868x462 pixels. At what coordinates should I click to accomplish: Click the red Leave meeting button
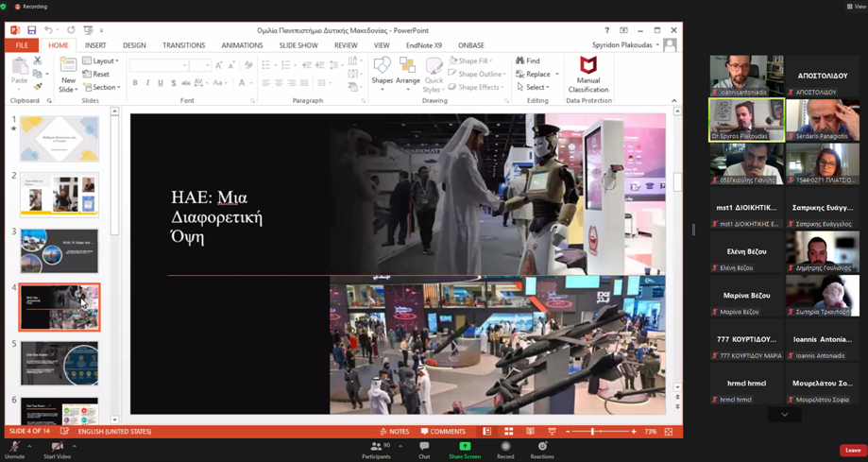853,451
